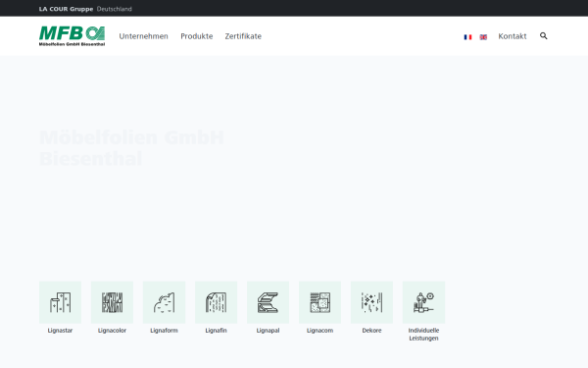Image resolution: width=588 pixels, height=368 pixels.
Task: Click the Lignaform text label
Action: (x=164, y=331)
